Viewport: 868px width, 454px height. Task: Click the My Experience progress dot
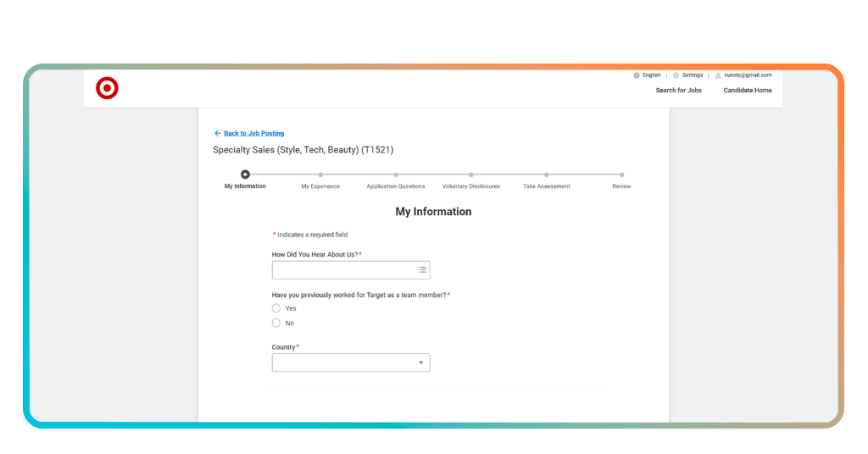(320, 174)
